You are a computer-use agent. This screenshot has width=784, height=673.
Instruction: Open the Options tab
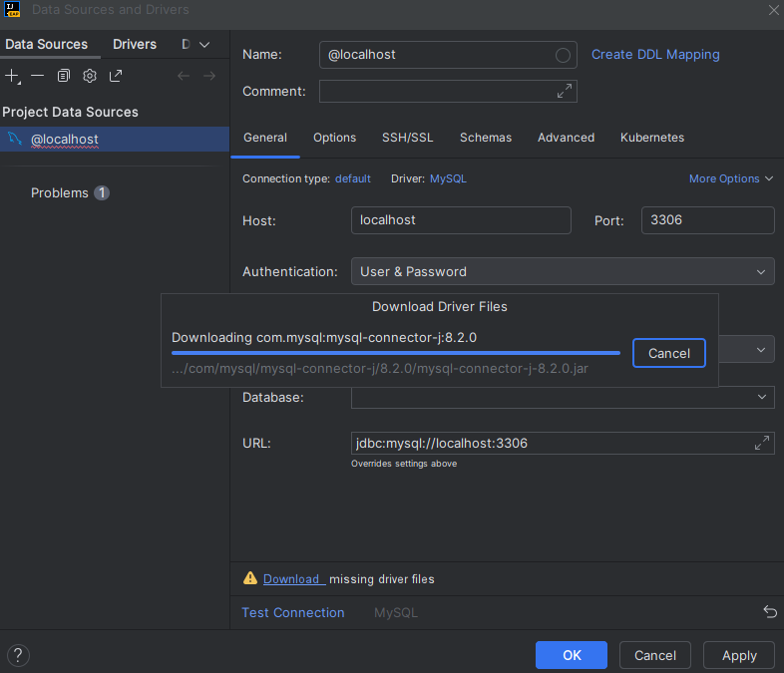point(334,138)
